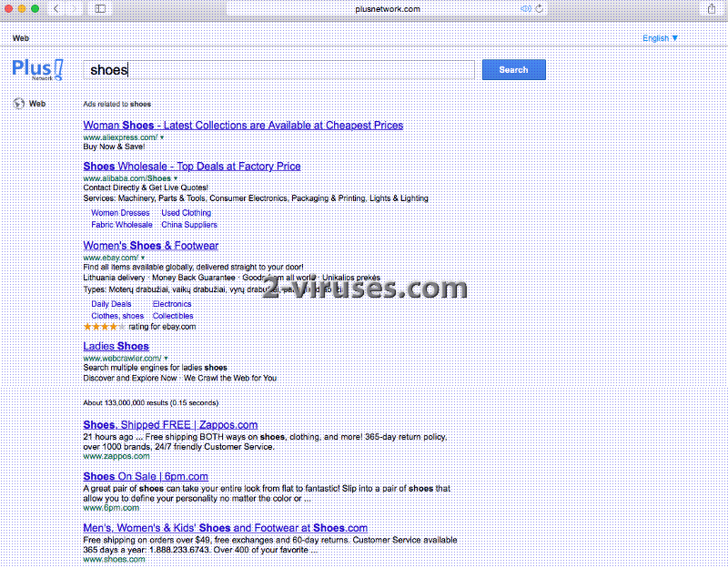Click the Reader icon in the address bar
The image size is (728, 568).
[526, 8]
